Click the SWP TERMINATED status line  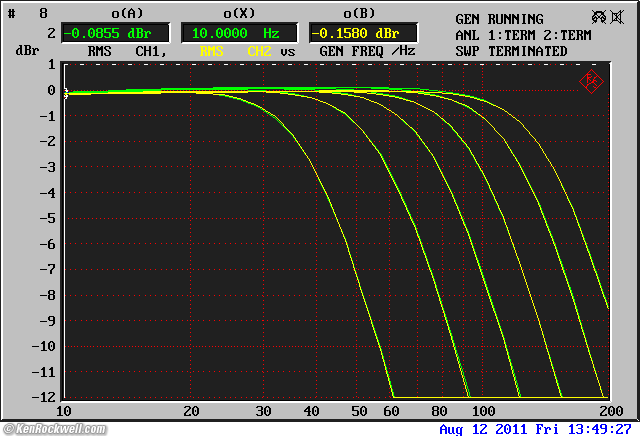(511, 51)
